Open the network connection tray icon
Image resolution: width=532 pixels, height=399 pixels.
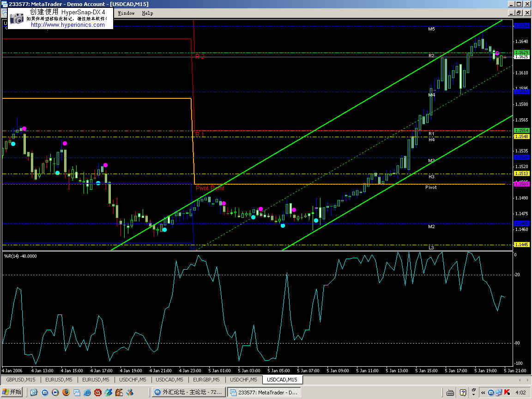pyautogui.click(x=498, y=393)
